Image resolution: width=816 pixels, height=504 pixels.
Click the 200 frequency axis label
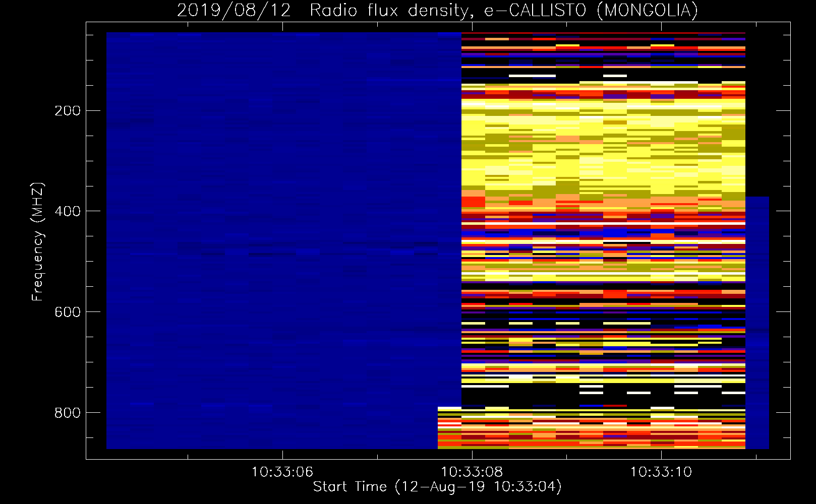[x=68, y=111]
